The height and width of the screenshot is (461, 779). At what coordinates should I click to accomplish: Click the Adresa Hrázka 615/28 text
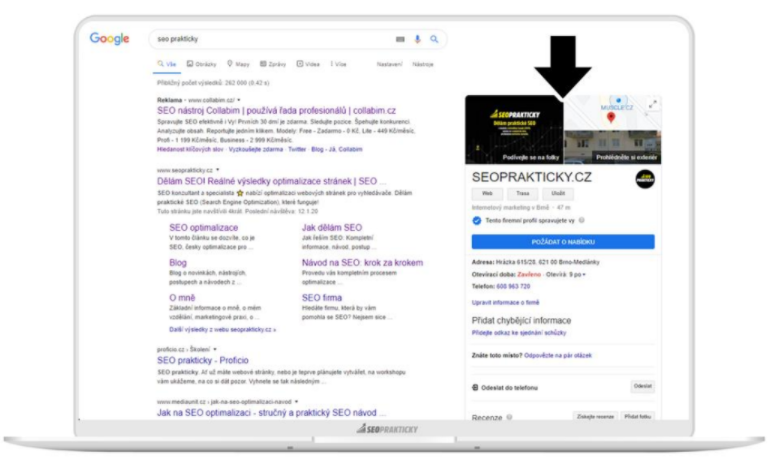coord(536,262)
